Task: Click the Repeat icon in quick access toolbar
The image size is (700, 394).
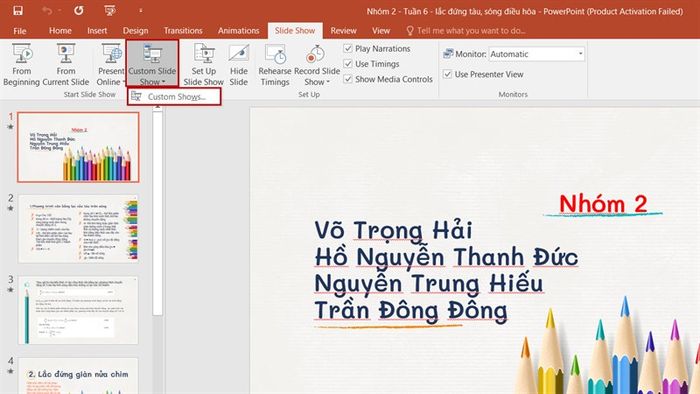Action: [x=79, y=11]
